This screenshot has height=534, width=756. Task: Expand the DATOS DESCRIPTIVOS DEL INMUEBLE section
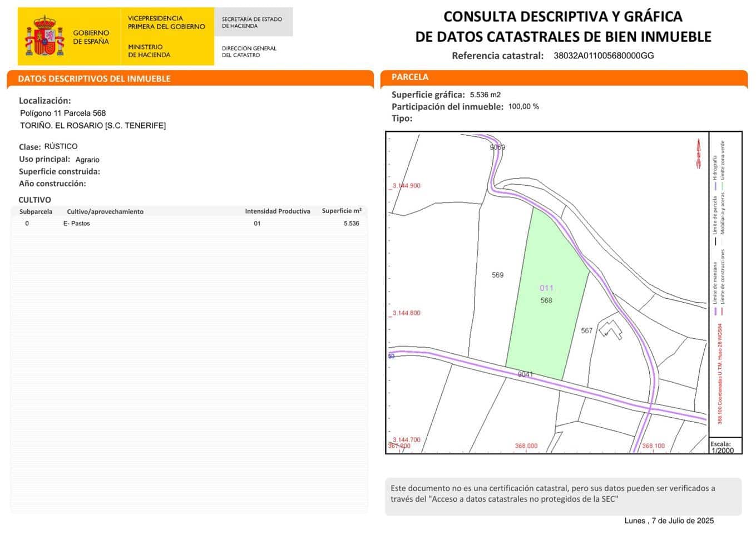click(x=93, y=78)
